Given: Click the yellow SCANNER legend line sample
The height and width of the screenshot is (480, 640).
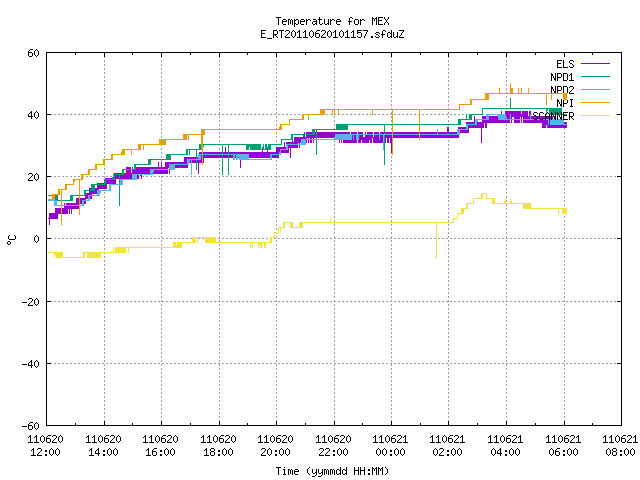Looking at the screenshot, I should (x=595, y=116).
